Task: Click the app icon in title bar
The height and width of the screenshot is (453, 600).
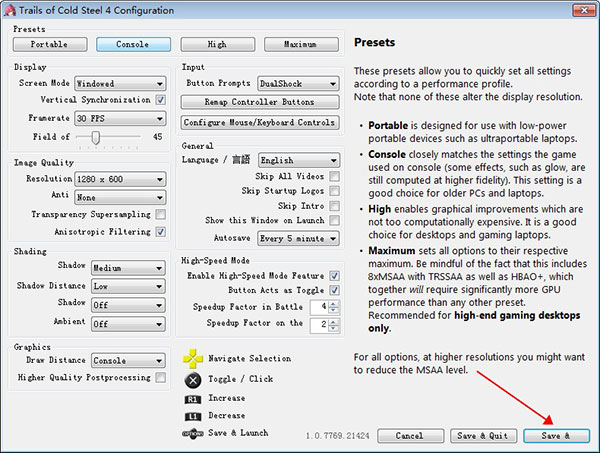Action: [10, 9]
